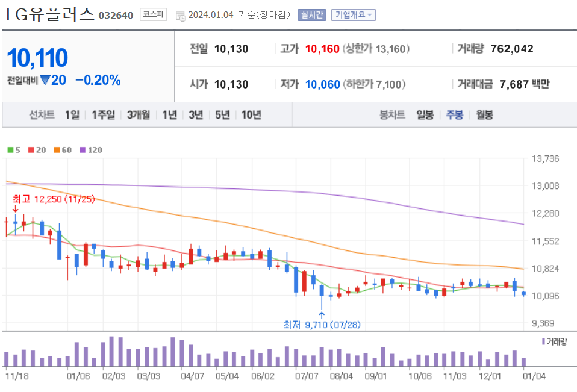Click the blue down-triangle price change icon

click(45, 80)
